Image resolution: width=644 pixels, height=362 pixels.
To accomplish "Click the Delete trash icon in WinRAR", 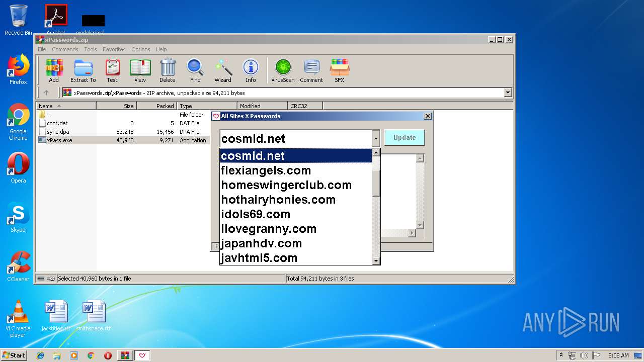I will coord(168,70).
